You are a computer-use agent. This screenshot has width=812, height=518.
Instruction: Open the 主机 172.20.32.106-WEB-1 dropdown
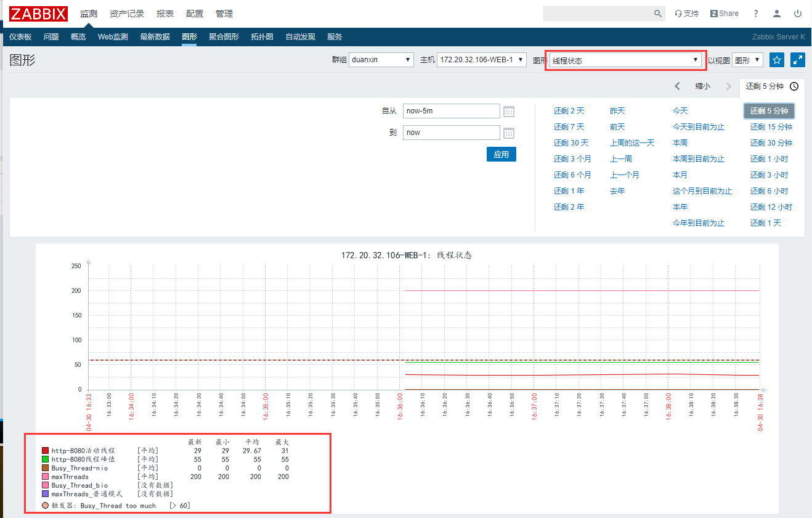[482, 60]
